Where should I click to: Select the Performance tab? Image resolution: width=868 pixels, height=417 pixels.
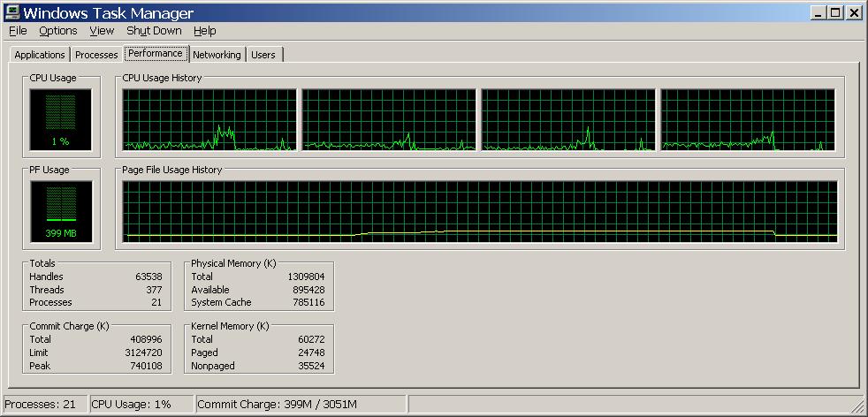coord(156,53)
